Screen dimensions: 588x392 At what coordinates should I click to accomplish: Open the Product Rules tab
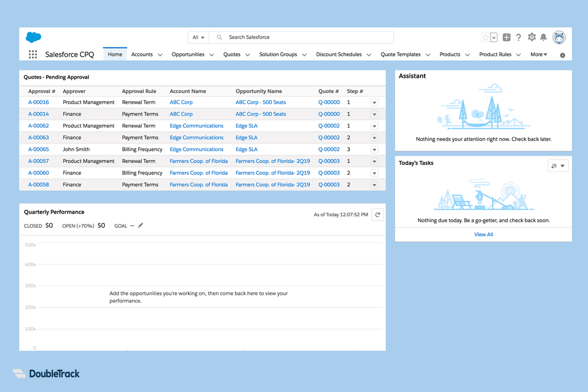[495, 55]
